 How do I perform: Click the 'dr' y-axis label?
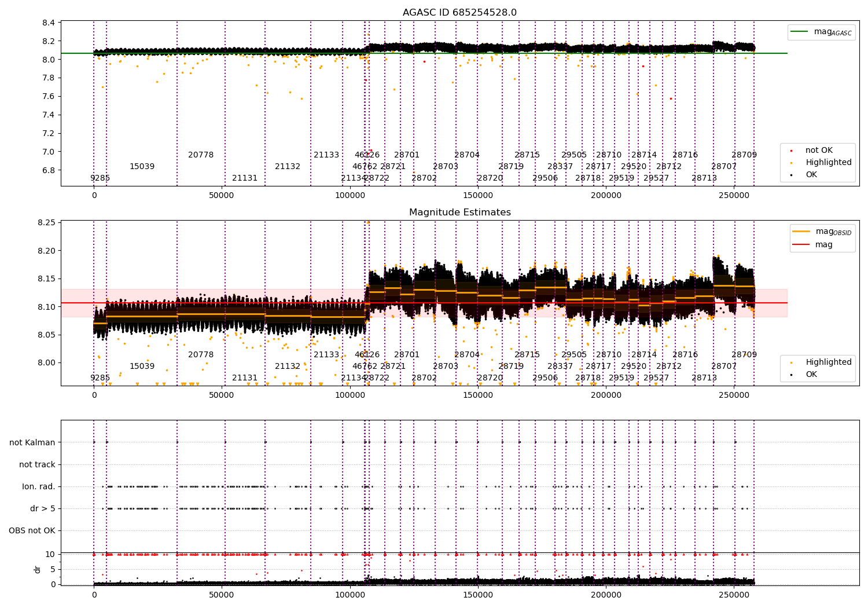(x=38, y=569)
